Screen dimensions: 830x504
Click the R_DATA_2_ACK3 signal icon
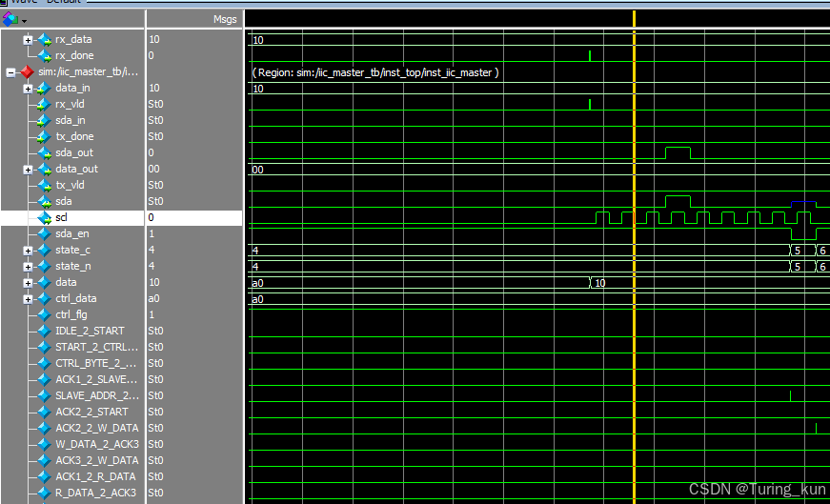point(45,493)
